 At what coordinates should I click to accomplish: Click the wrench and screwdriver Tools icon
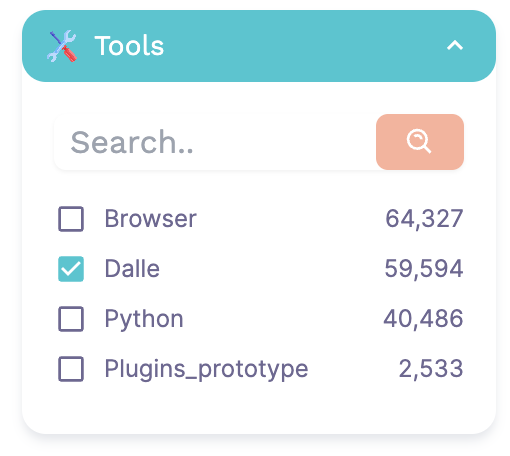[62, 46]
